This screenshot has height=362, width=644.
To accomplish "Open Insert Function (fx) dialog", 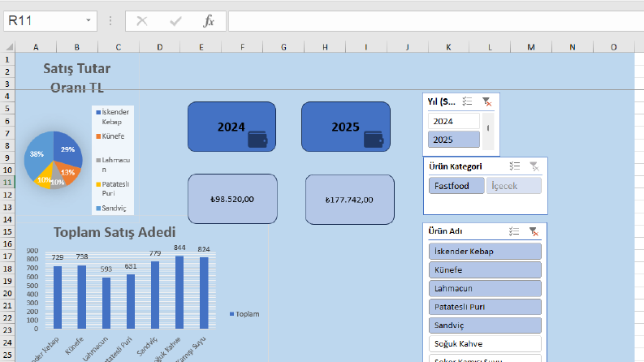I will pos(209,21).
